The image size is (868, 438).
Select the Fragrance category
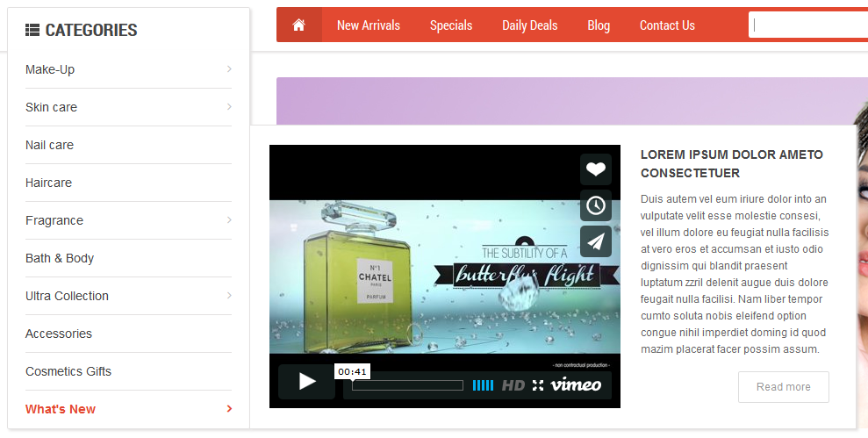54,220
